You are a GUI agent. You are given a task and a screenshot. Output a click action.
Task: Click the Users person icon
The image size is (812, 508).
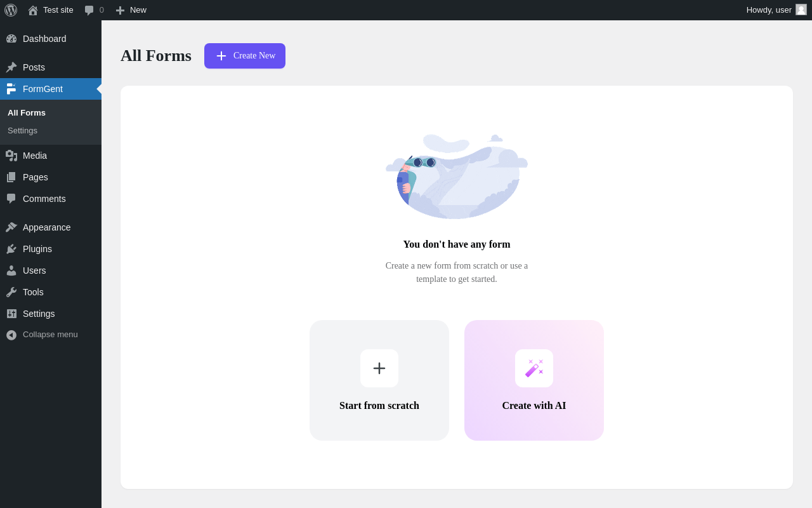11,271
